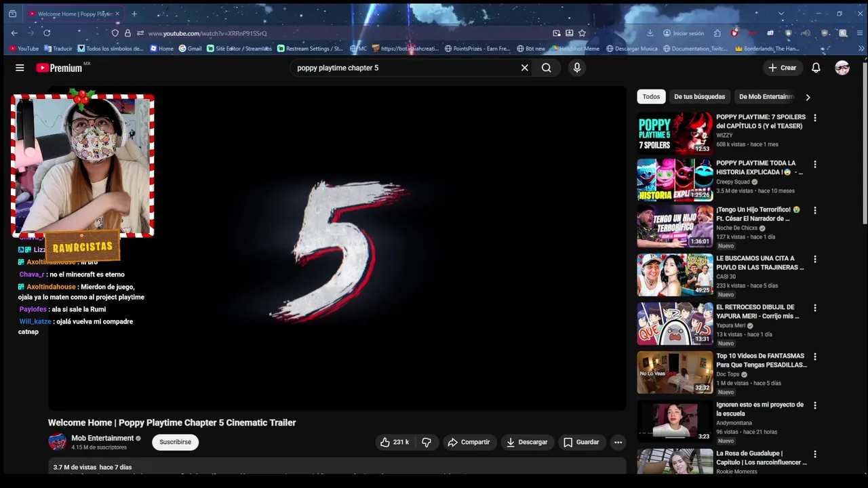Run search with the magnifier button
868x488 pixels.
coord(547,68)
